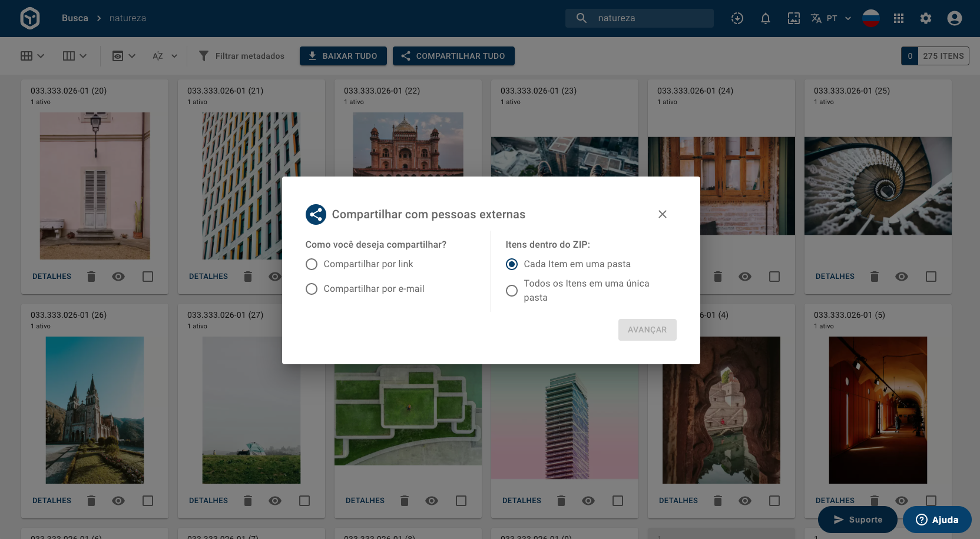Click trash icon under the pink skyscraper image

coord(561,501)
